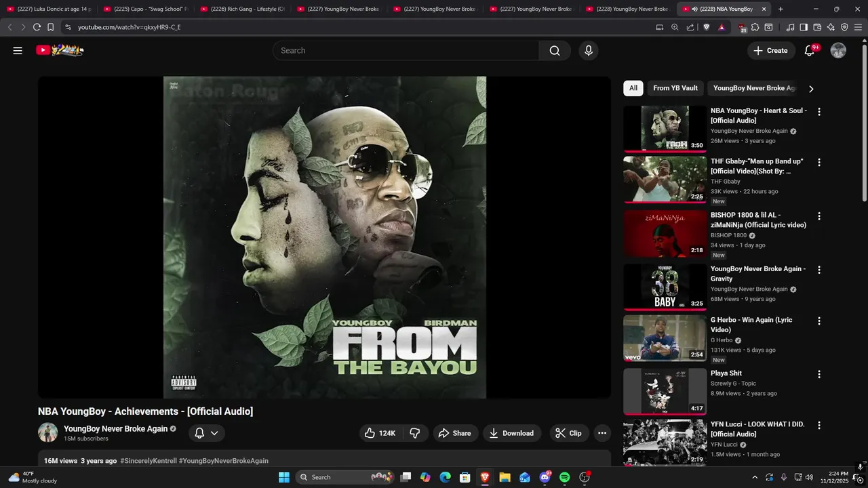Click #YoungBoyNeverBrokeAgain hashtag
868x488 pixels.
[x=224, y=461]
